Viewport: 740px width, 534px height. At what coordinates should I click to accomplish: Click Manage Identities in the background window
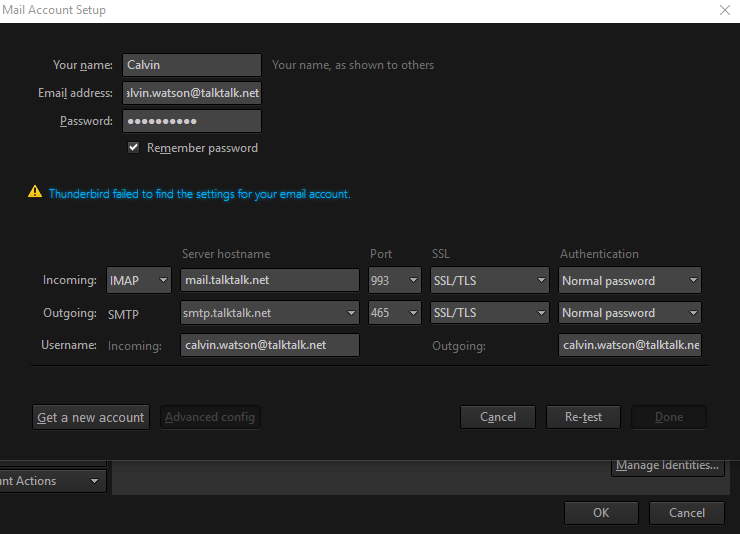click(667, 466)
